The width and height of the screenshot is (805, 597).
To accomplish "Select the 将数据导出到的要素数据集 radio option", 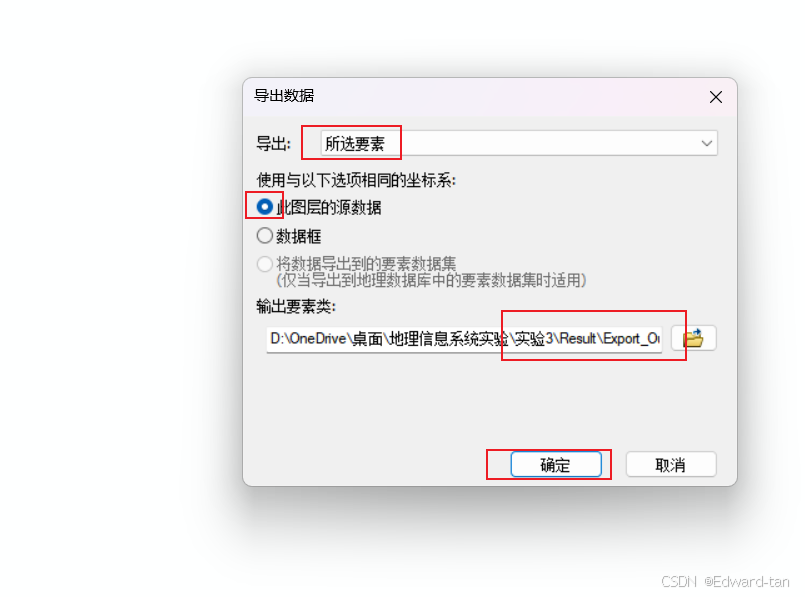I will [264, 264].
